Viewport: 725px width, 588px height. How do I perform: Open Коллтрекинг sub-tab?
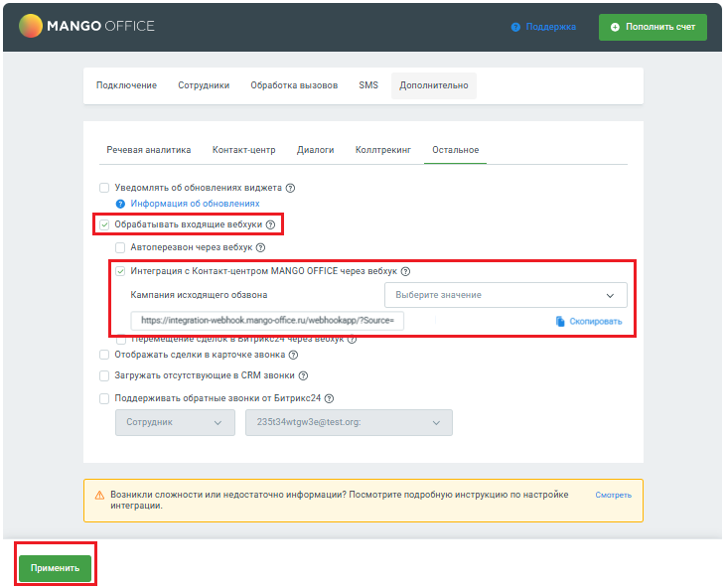coord(383,150)
